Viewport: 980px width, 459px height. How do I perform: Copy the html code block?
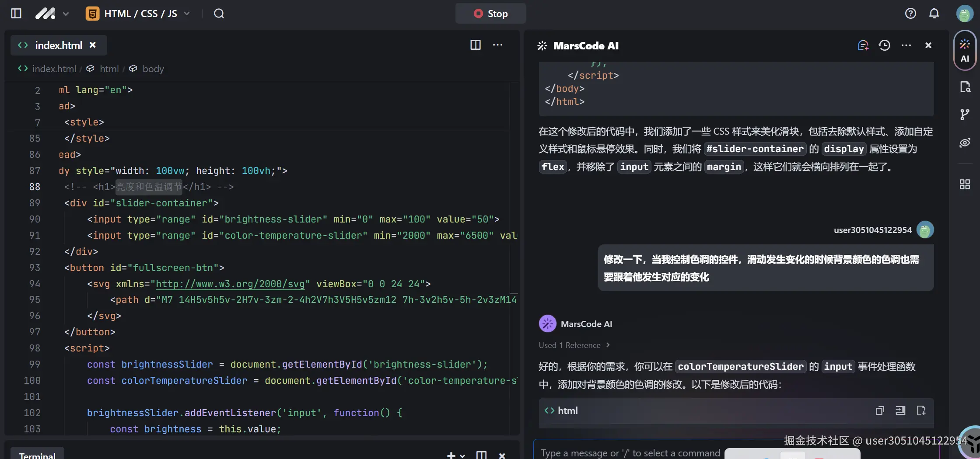tap(880, 410)
